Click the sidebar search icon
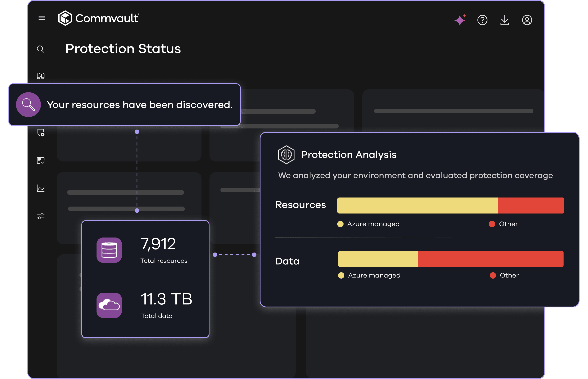588x379 pixels. 41,49
